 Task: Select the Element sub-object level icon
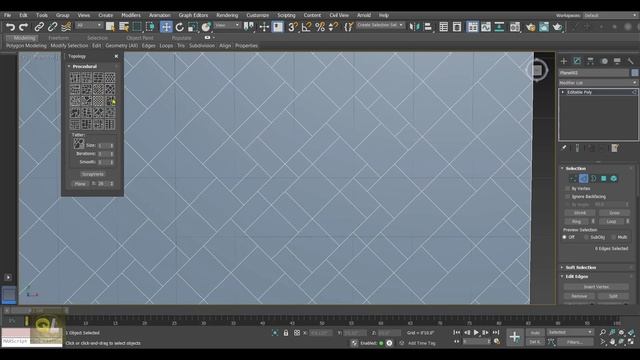(x=613, y=178)
